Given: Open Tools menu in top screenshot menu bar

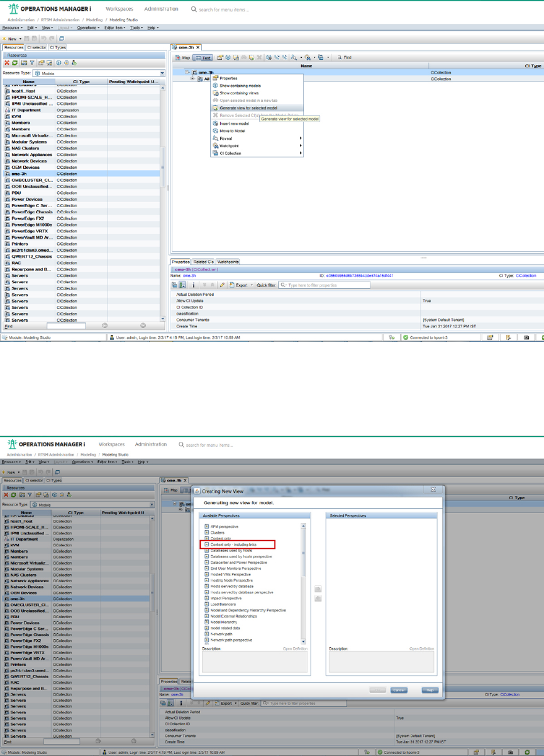Looking at the screenshot, I should click(136, 28).
